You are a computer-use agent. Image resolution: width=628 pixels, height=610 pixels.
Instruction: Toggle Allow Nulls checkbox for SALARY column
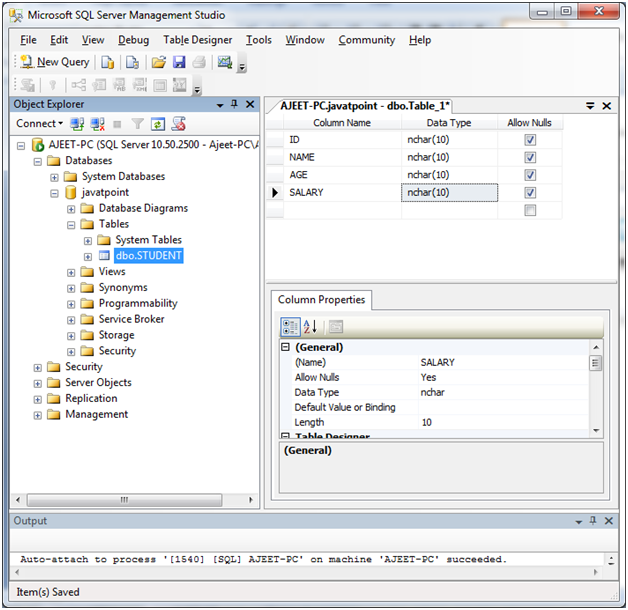pos(530,193)
